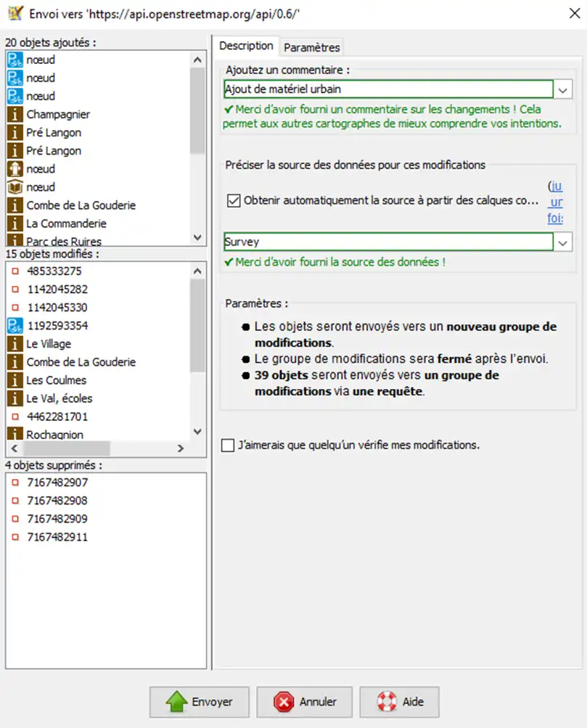
Task: Expand the Survey source dropdown
Action: [563, 242]
